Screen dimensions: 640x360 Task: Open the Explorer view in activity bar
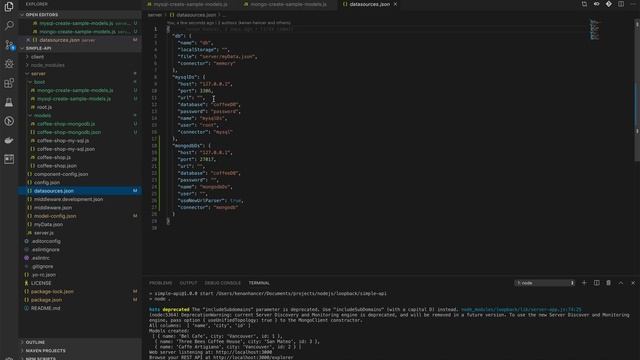9,7
